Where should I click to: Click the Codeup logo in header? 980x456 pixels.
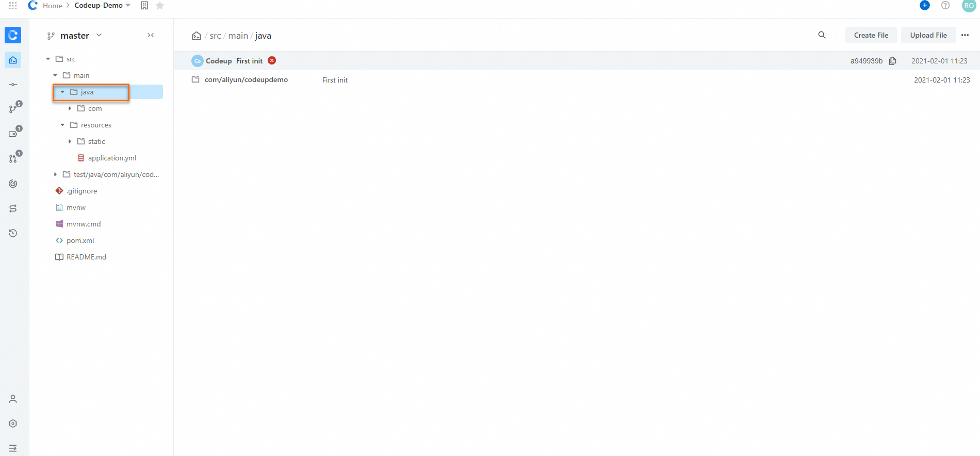pyautogui.click(x=32, y=5)
